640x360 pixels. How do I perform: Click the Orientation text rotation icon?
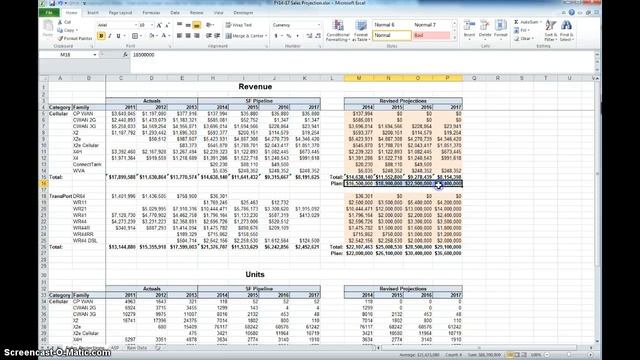[x=209, y=25]
